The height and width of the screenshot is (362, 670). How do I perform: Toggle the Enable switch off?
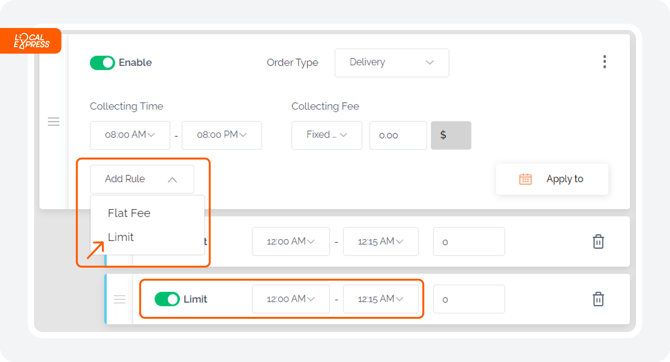click(x=102, y=63)
